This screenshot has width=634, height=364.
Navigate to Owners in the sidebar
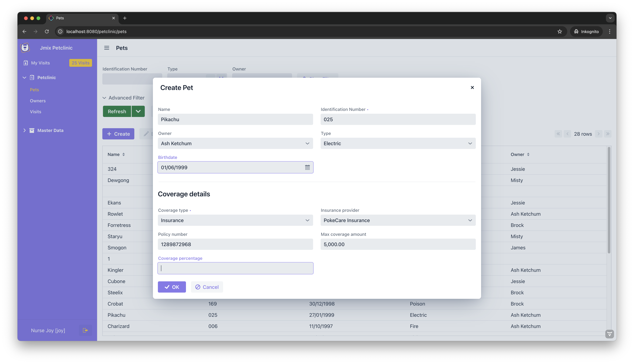pyautogui.click(x=38, y=101)
